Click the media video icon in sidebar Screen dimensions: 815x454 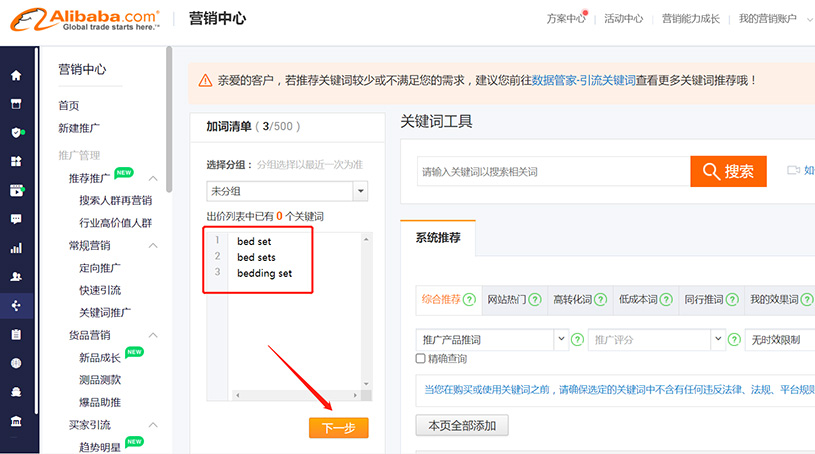click(16, 190)
